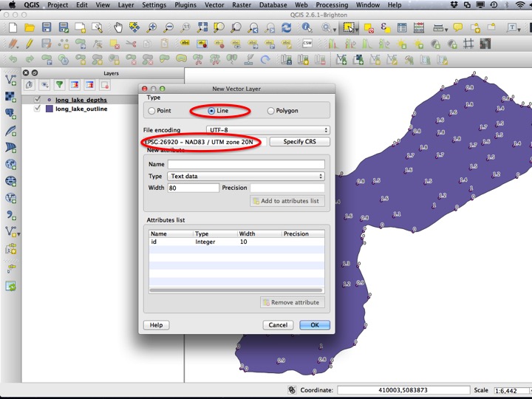Click the purple long_lake_outline symbol swatch
This screenshot has height=399, width=532.
[50, 109]
